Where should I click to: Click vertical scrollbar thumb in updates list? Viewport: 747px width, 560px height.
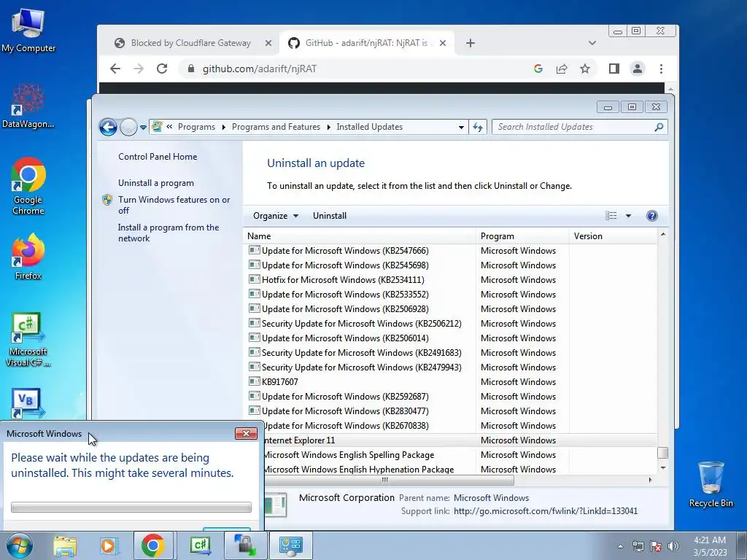coord(662,453)
